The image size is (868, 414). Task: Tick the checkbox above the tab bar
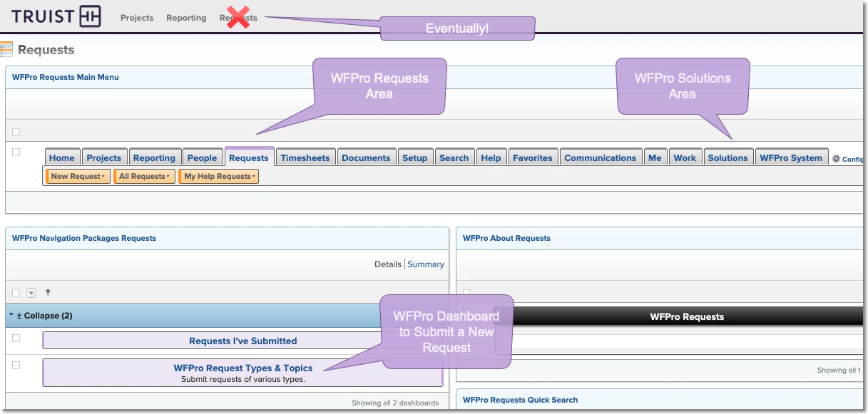click(x=16, y=131)
